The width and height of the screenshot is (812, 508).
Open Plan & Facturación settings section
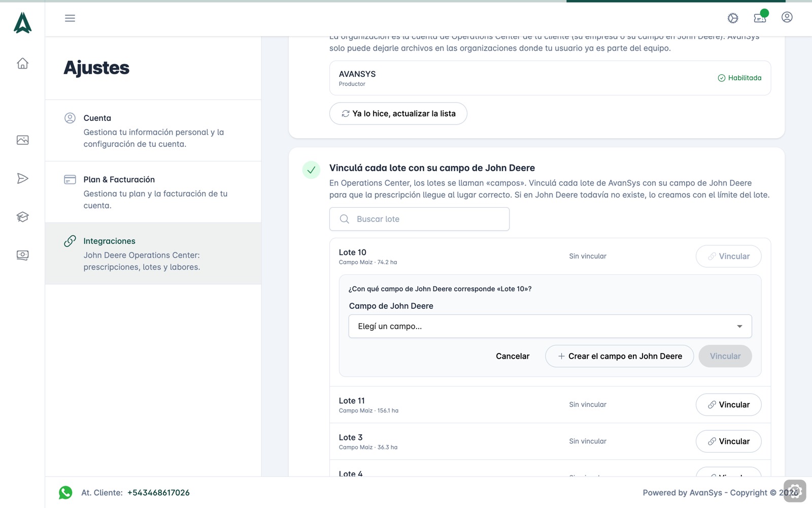(153, 192)
